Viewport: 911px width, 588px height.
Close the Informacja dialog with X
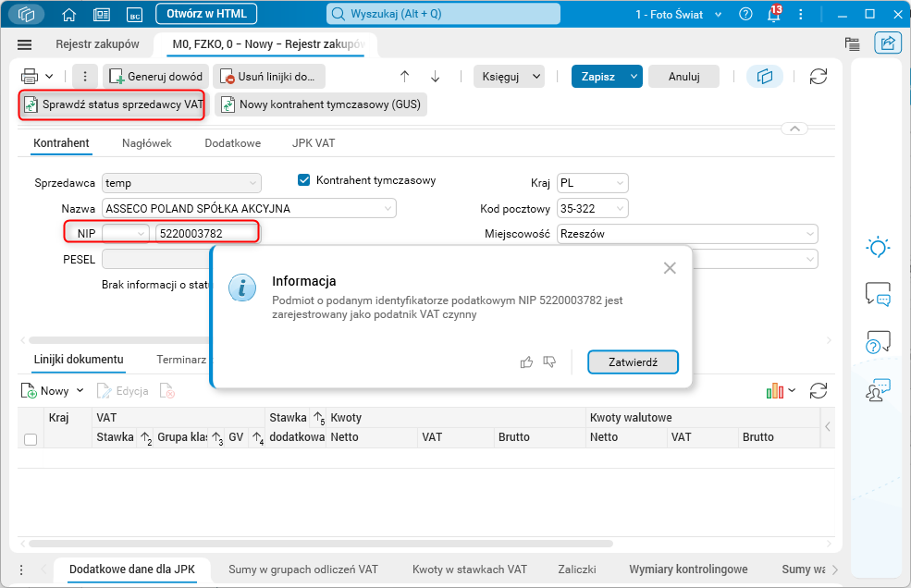(670, 268)
